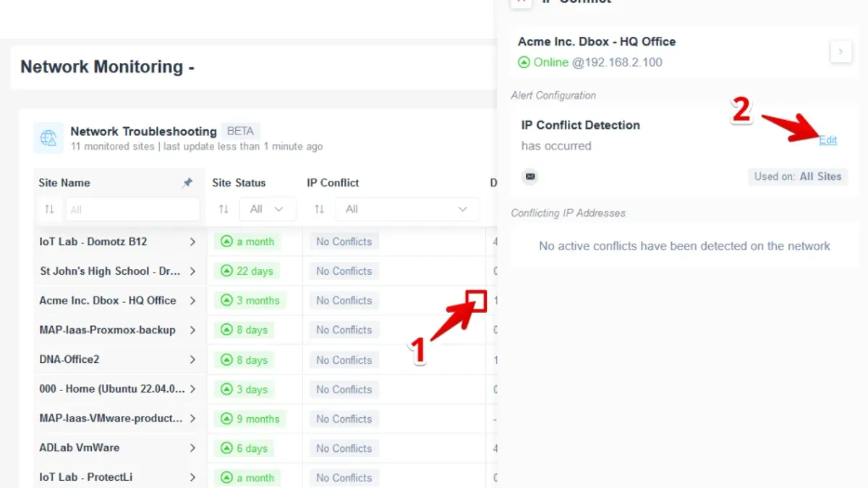Open the Site Status filter dropdown
Screen dimensions: 868x488
(268, 209)
